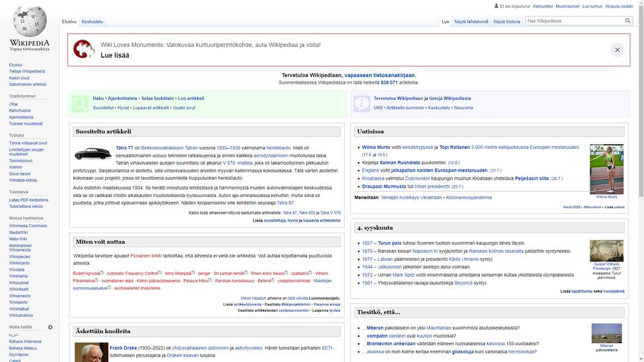Open Brantevikin ankeriaan link
This screenshot has height=362, width=644.
point(391,343)
